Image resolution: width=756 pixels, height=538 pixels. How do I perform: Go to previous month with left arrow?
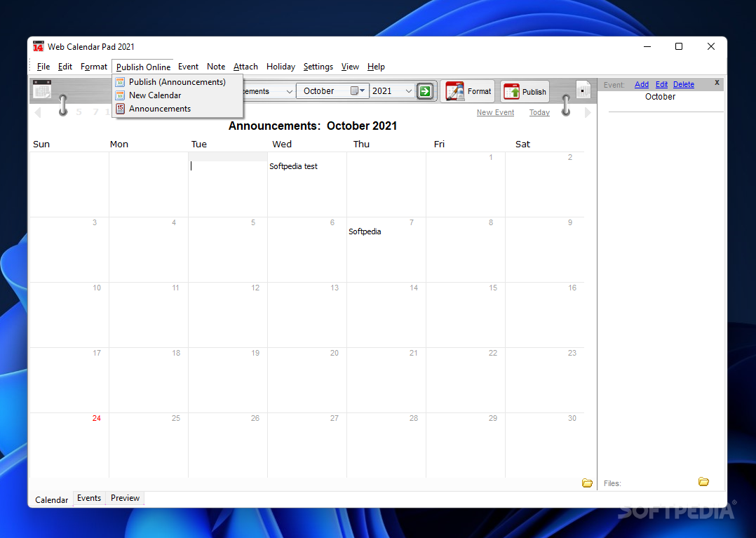[x=38, y=112]
